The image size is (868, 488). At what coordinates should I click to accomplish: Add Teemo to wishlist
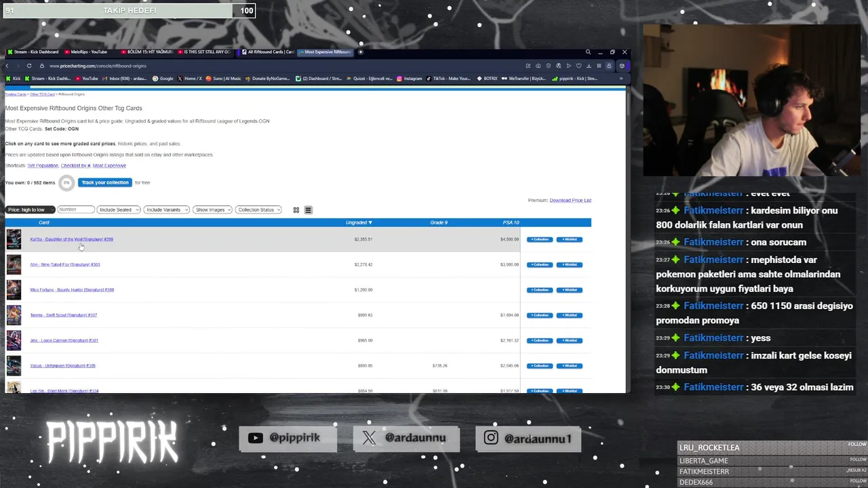click(569, 315)
